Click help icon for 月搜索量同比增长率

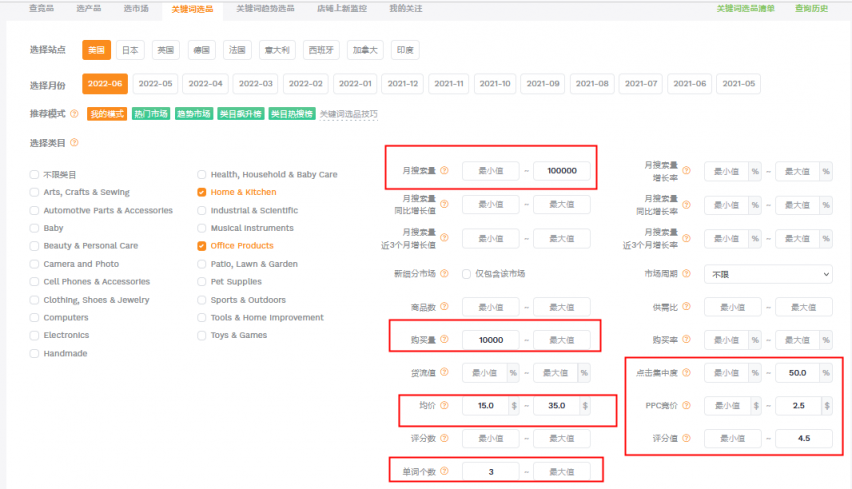coord(686,204)
